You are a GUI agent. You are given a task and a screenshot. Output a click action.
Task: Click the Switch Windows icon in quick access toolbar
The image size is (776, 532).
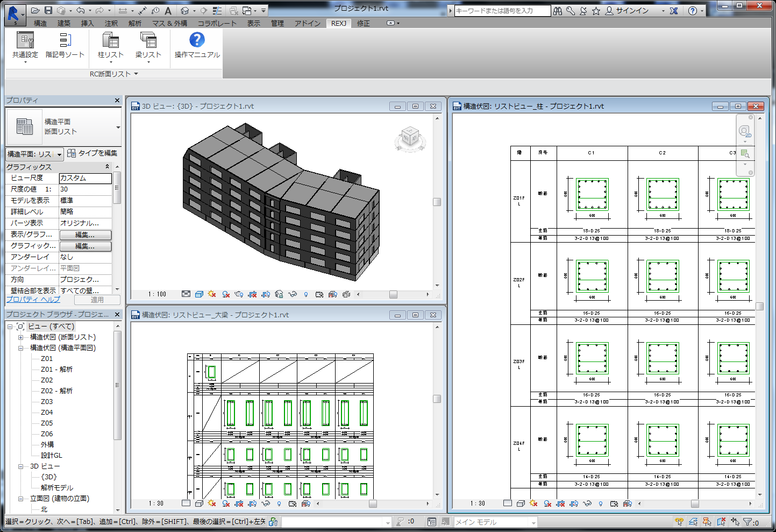[x=247, y=11]
